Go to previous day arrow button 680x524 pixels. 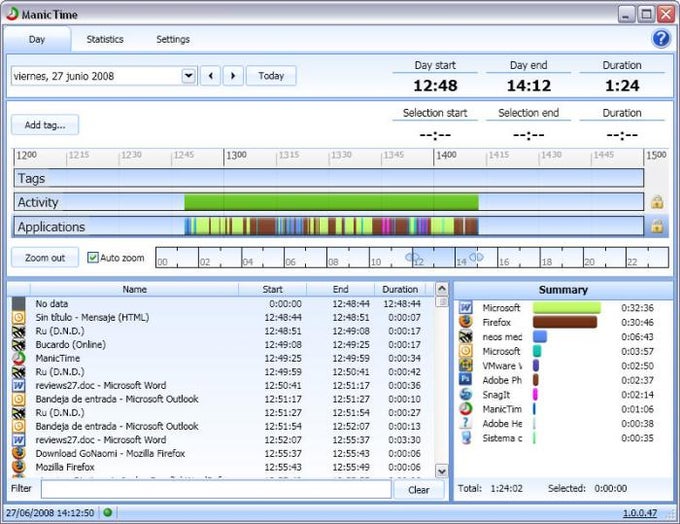[210, 76]
